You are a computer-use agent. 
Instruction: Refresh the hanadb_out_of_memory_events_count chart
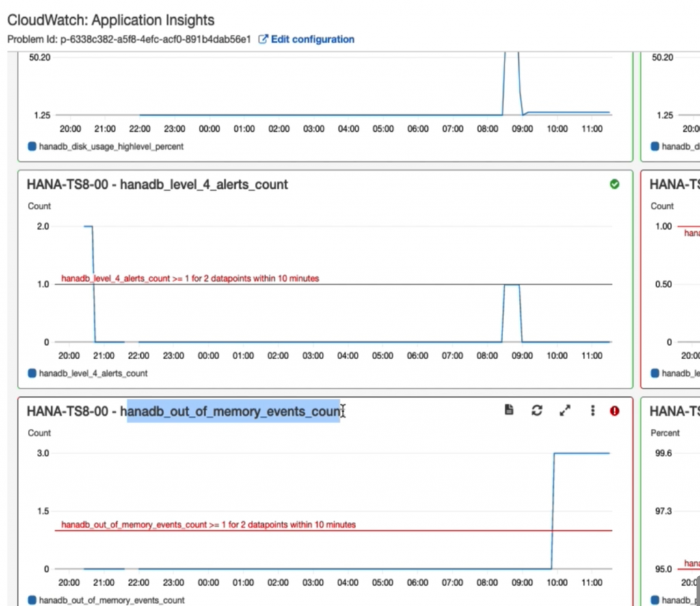pyautogui.click(x=537, y=410)
